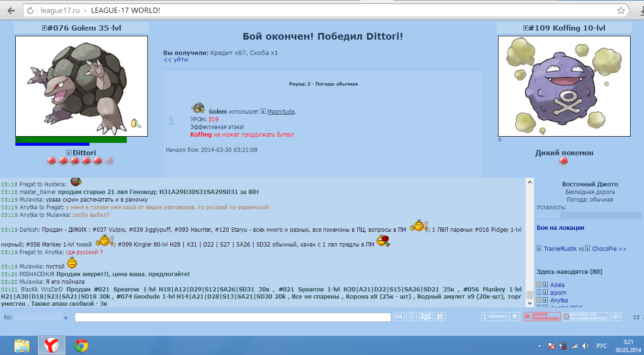Open the info icon before #109 Koffing
Screen dimensions: 644x355
pyautogui.click(x=525, y=28)
